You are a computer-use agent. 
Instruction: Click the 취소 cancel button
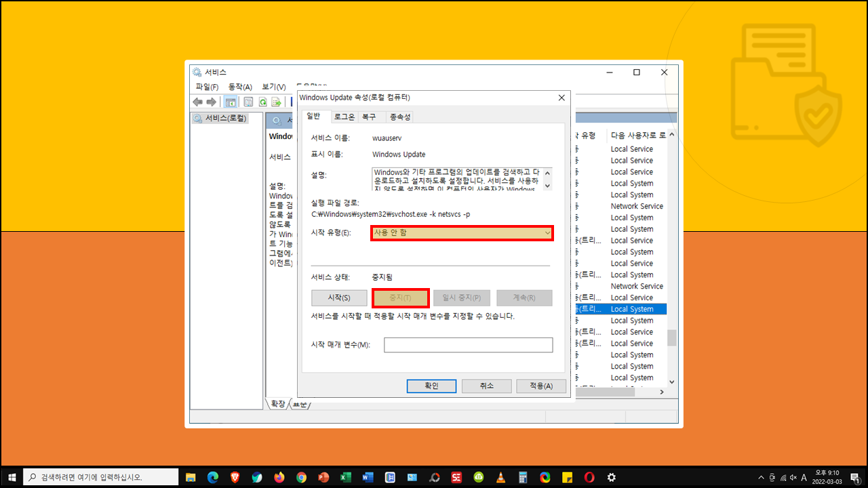click(x=486, y=386)
